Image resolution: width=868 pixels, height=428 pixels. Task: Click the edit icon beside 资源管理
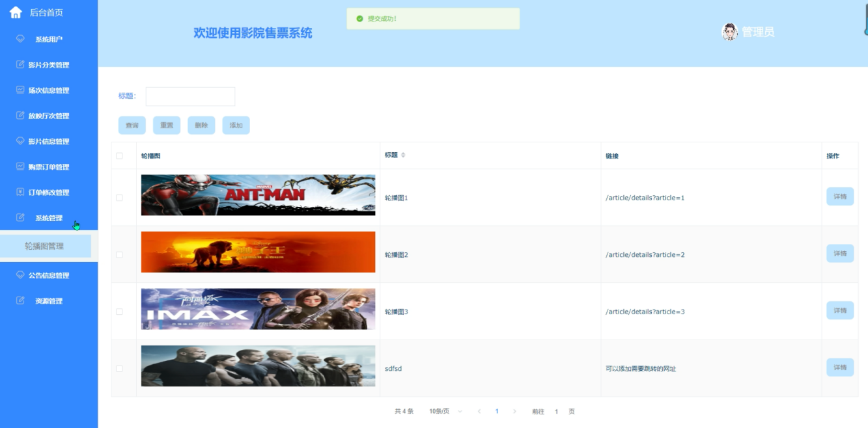point(20,301)
